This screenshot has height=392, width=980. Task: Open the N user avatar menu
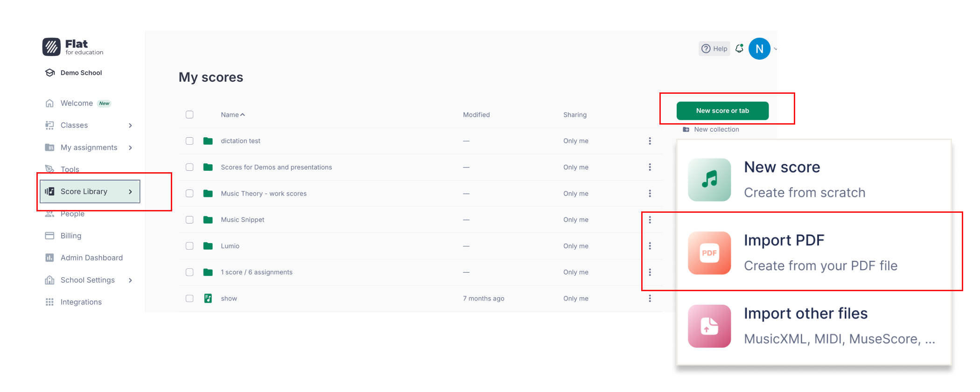click(x=759, y=49)
